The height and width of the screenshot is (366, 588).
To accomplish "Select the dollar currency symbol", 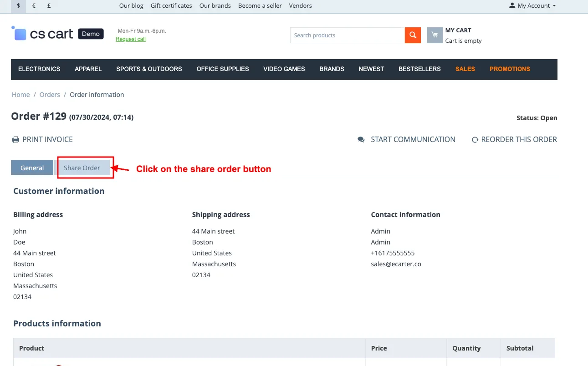I will 19,5.
